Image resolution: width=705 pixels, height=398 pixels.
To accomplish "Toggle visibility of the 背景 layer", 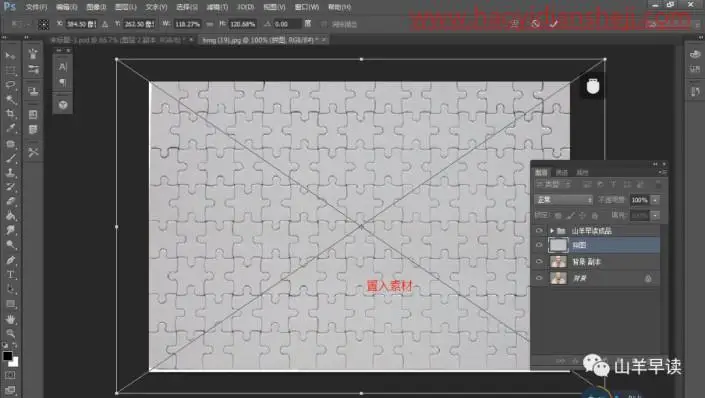I will [539, 278].
